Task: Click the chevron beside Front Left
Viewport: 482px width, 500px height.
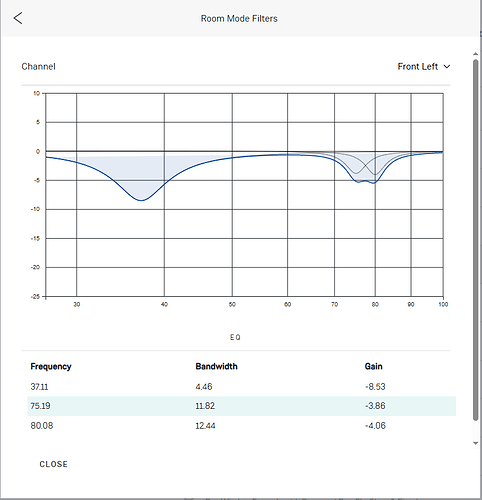Action: pyautogui.click(x=447, y=67)
